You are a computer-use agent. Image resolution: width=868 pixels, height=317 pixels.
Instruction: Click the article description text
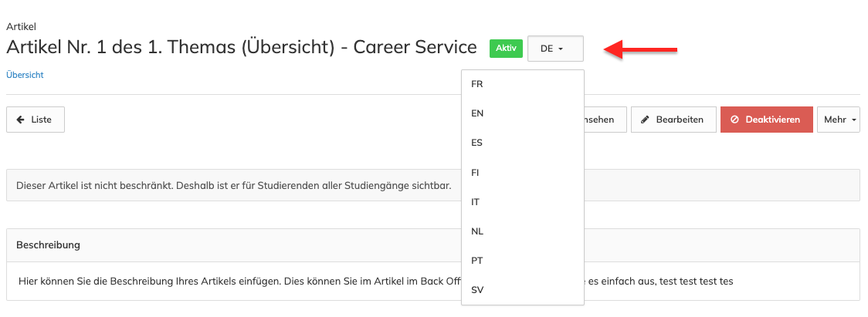pyautogui.click(x=232, y=281)
